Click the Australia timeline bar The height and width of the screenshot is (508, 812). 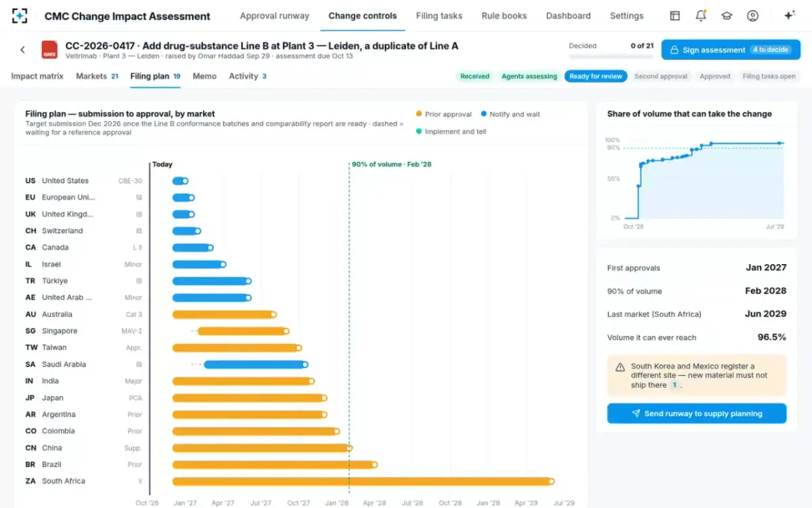(225, 314)
